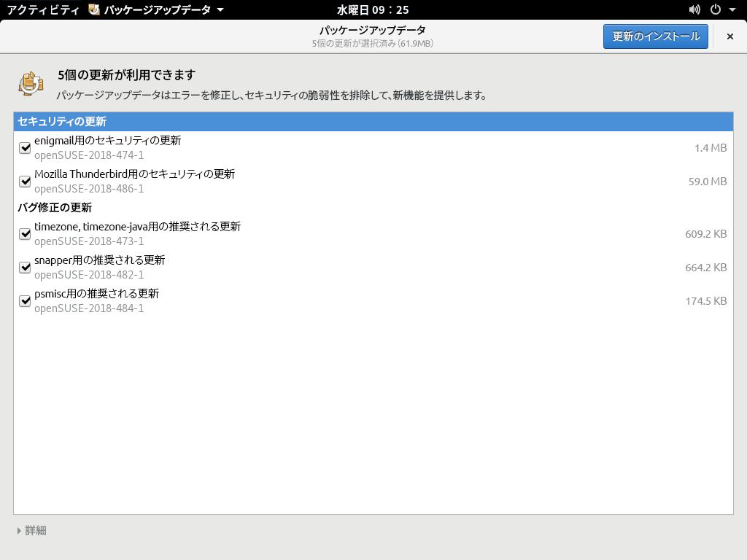Select the バグ修正の更新 category header
This screenshot has width=747, height=560.
(55, 208)
